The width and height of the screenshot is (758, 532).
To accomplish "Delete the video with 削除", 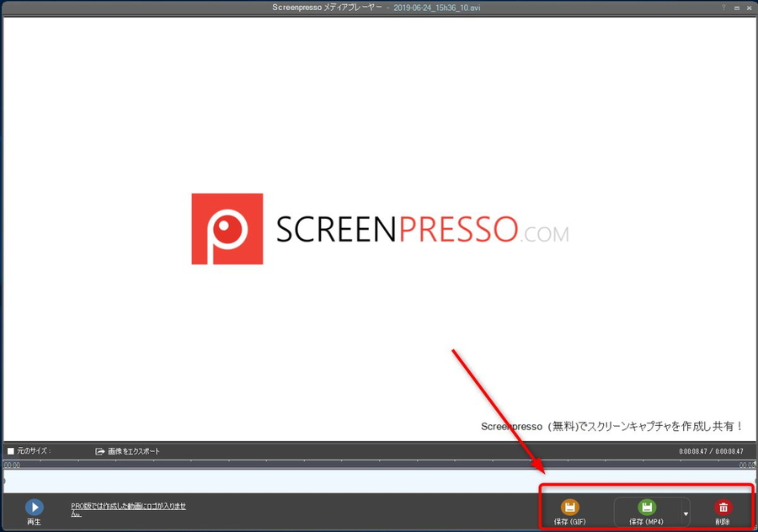I will [723, 512].
